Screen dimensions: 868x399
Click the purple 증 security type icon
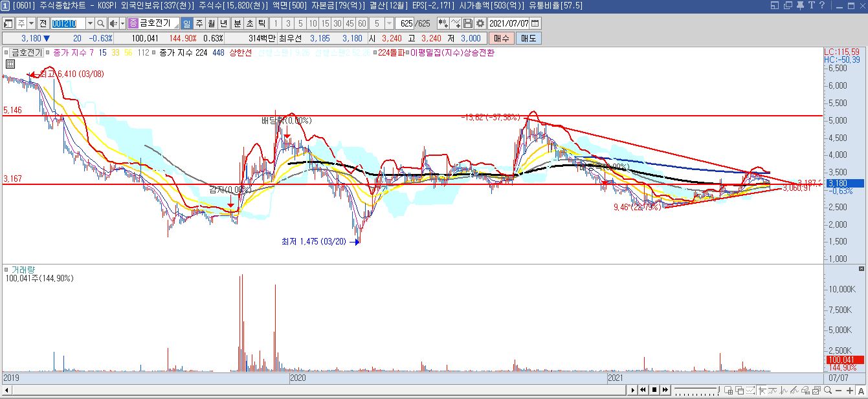pos(133,23)
